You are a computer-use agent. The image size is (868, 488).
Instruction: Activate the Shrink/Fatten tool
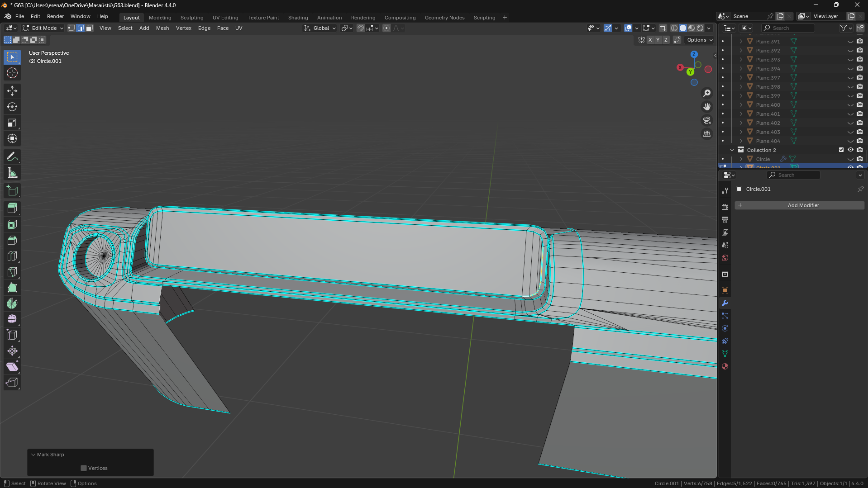[x=12, y=351]
